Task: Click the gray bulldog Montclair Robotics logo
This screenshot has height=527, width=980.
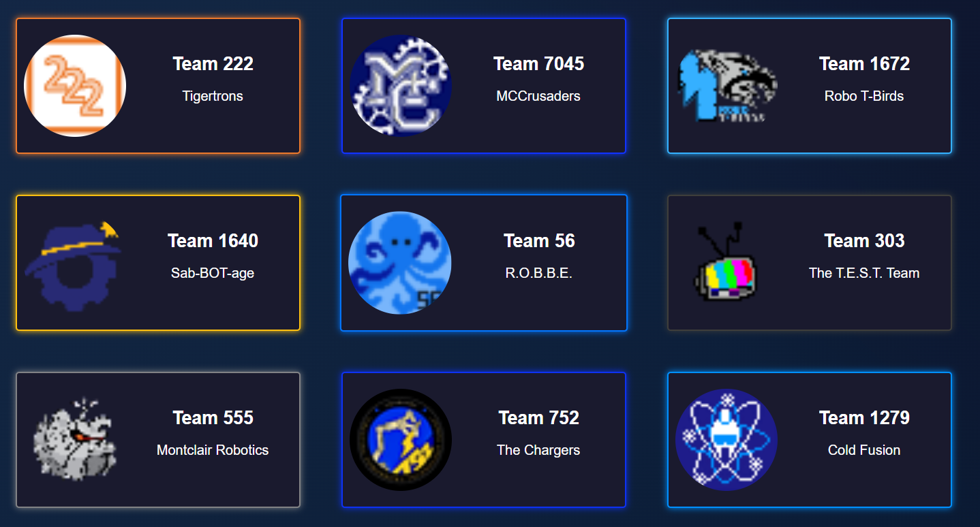Action: [x=75, y=440]
